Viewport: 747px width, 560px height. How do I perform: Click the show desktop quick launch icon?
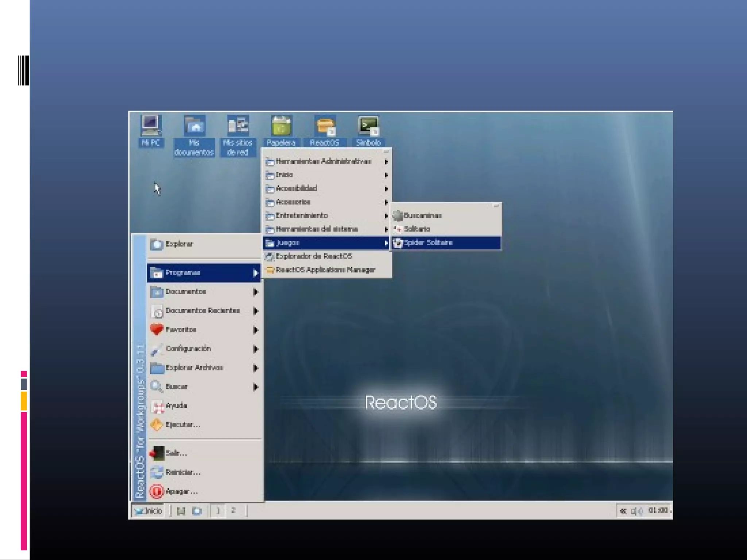pyautogui.click(x=181, y=511)
